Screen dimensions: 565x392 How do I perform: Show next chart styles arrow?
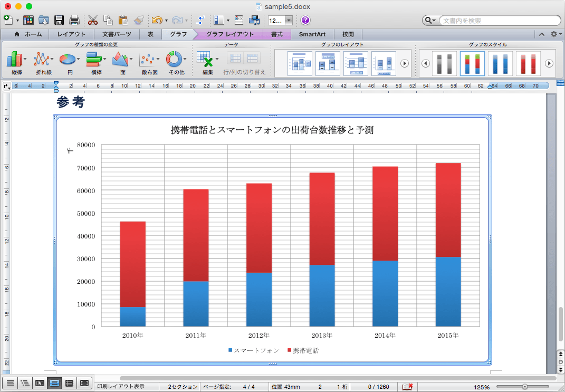(549, 63)
